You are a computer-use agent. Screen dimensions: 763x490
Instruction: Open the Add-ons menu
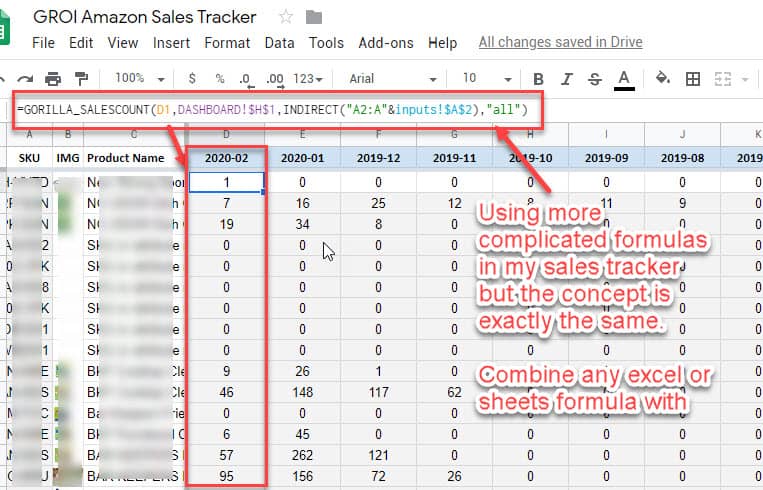[x=386, y=43]
